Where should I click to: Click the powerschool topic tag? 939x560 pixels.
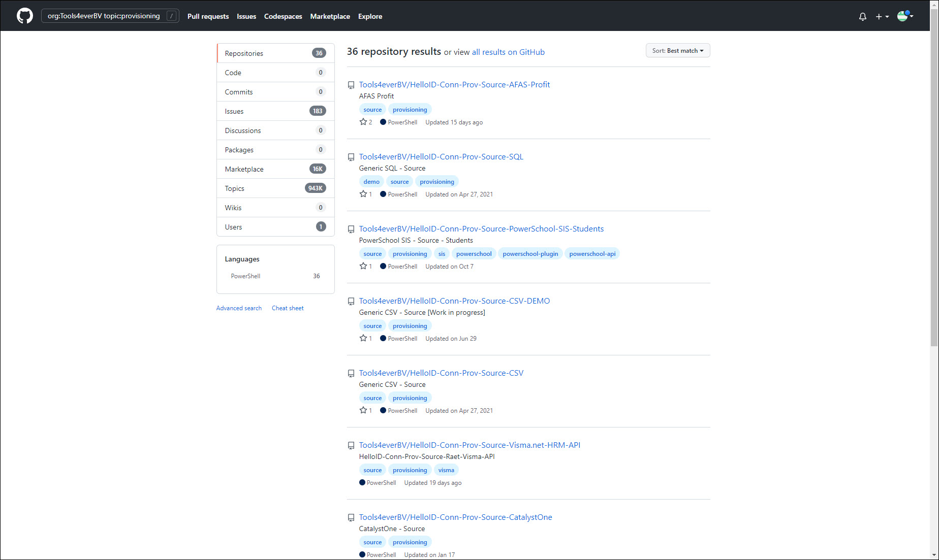[474, 254]
